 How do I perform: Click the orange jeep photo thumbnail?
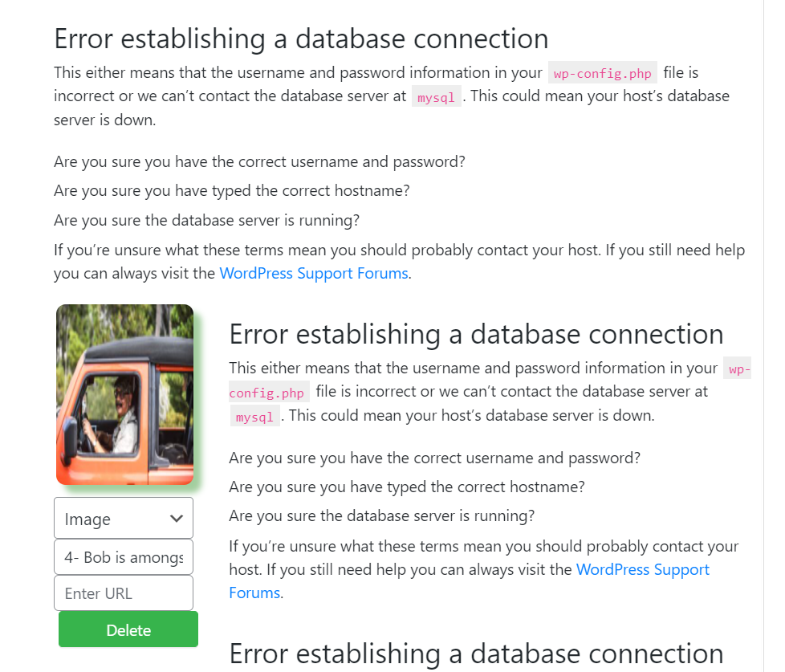[124, 394]
